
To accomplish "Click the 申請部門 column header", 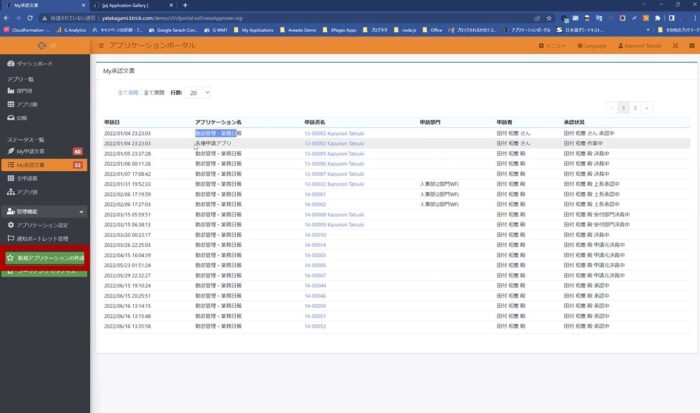I will coord(430,122).
